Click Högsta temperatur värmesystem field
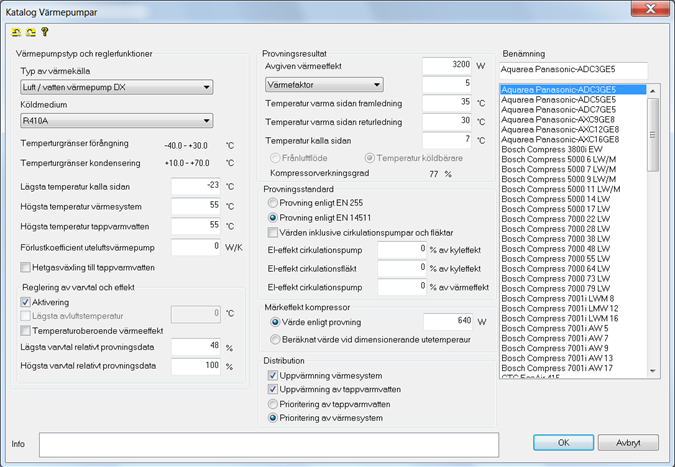Image resolution: width=675 pixels, height=467 pixels. [196, 206]
